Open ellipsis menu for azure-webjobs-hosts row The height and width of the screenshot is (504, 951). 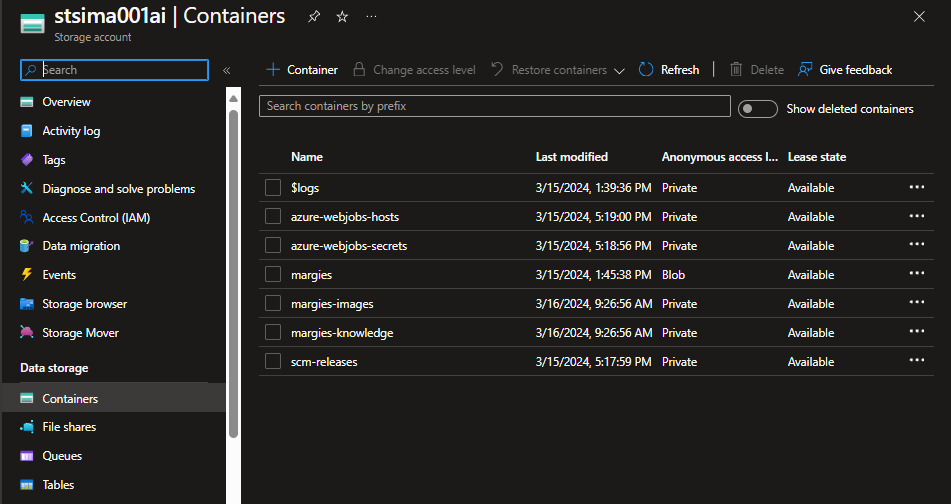[916, 217]
